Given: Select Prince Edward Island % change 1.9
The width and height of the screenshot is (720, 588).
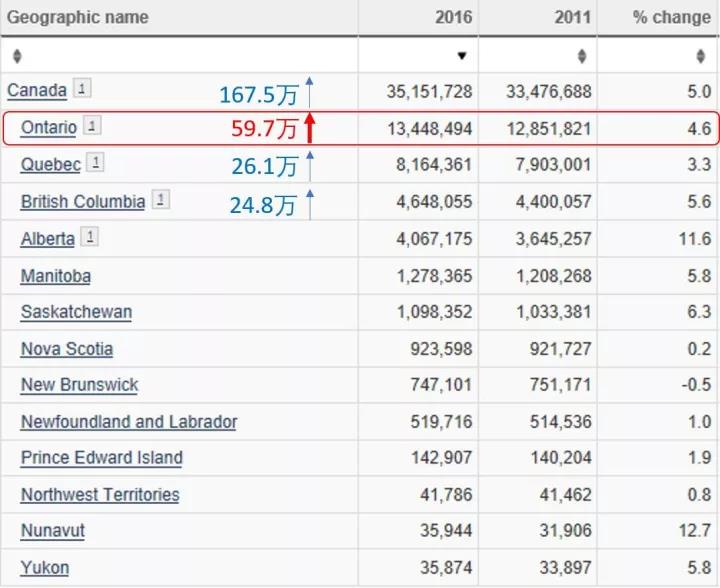Looking at the screenshot, I should (x=700, y=458).
